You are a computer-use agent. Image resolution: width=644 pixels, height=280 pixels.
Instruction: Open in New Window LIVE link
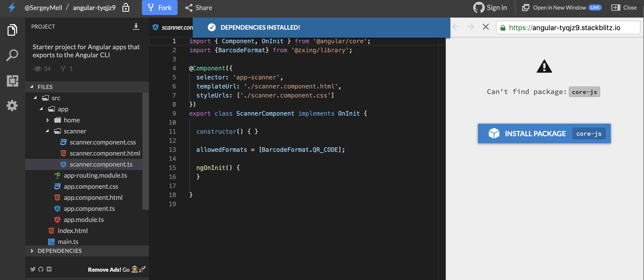561,8
